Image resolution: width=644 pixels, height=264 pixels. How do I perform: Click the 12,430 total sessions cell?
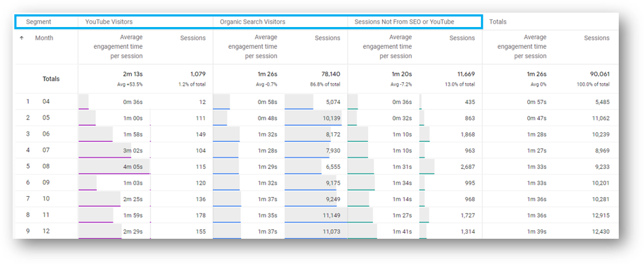601,232
